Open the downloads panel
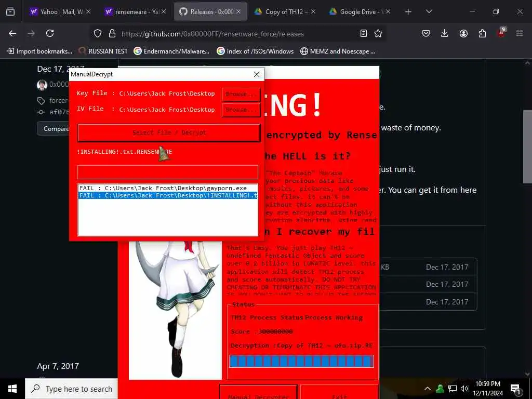The width and height of the screenshot is (532, 399). pos(445,33)
